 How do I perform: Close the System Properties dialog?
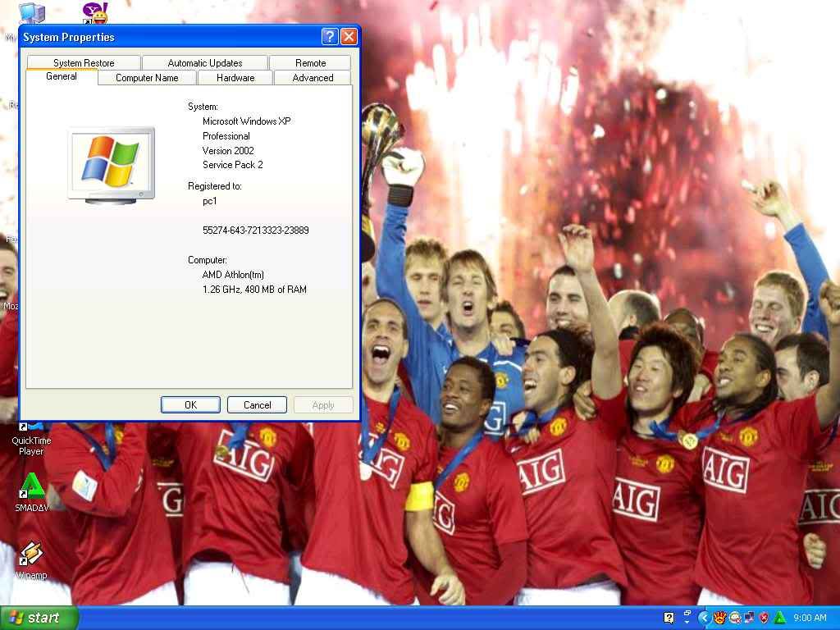[349, 36]
